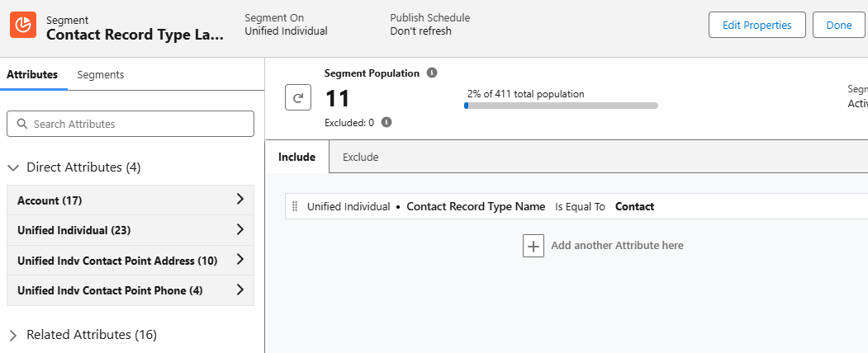The image size is (868, 353).
Task: Focus the Search Attributes input field
Action: click(130, 124)
